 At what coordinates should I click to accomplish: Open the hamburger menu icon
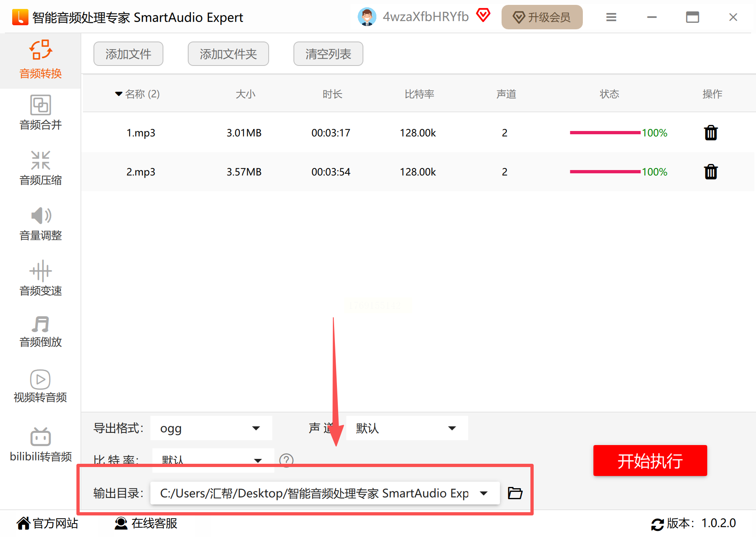pos(611,17)
